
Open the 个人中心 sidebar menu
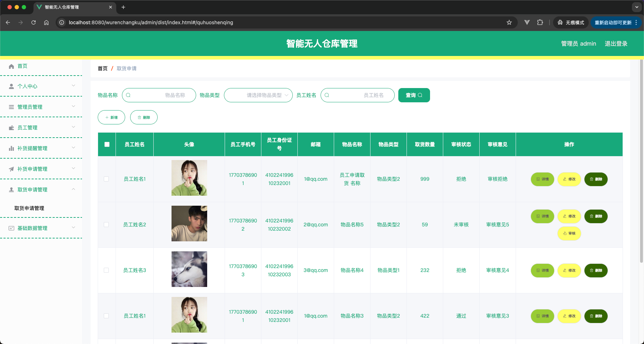(41, 86)
